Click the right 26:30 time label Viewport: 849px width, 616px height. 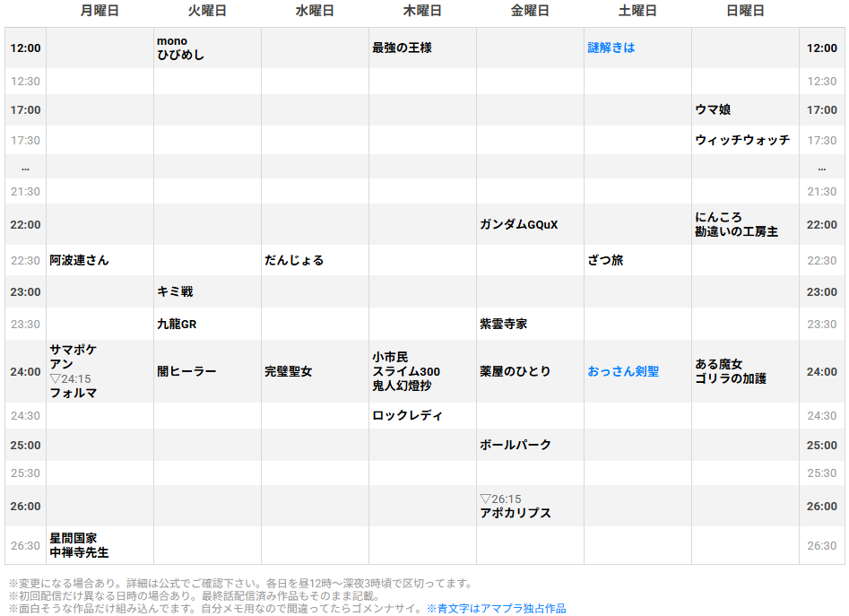822,546
